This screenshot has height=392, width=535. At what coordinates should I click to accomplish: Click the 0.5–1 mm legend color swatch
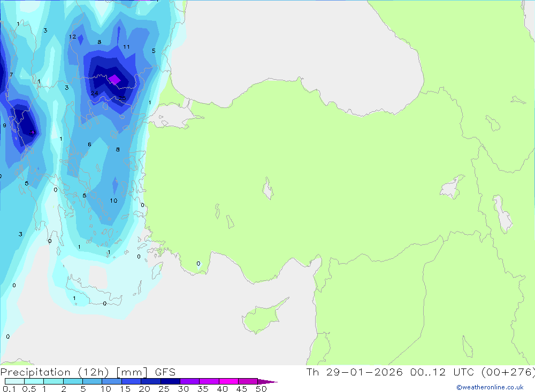(34, 381)
